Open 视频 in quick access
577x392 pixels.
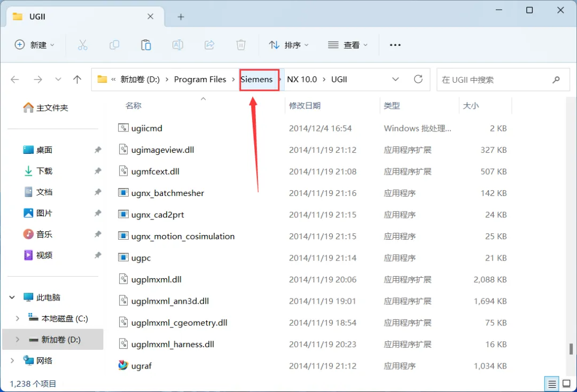coord(38,255)
